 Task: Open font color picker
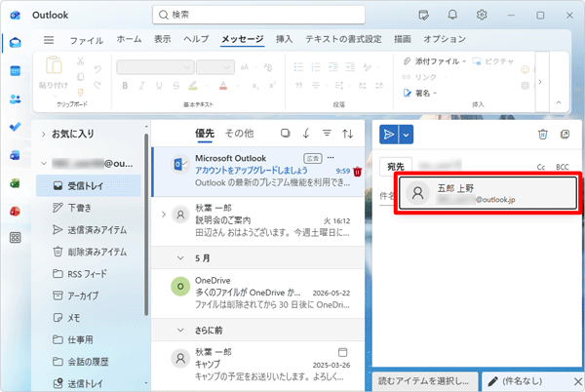coord(223,86)
